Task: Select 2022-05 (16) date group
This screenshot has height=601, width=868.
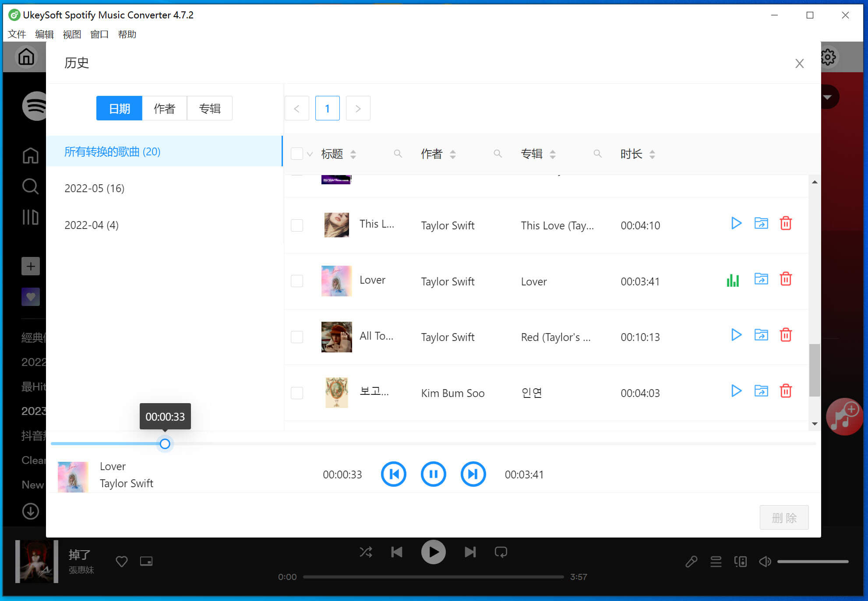Action: [x=164, y=188]
